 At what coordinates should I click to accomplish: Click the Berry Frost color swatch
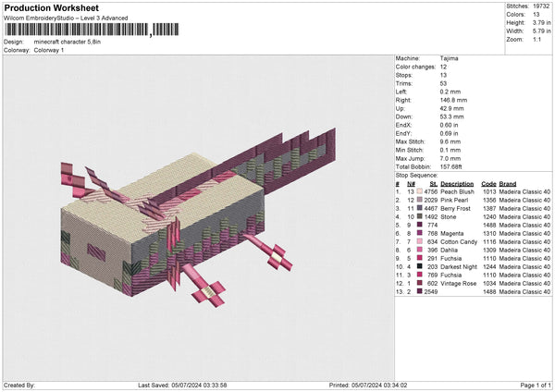pyautogui.click(x=419, y=208)
